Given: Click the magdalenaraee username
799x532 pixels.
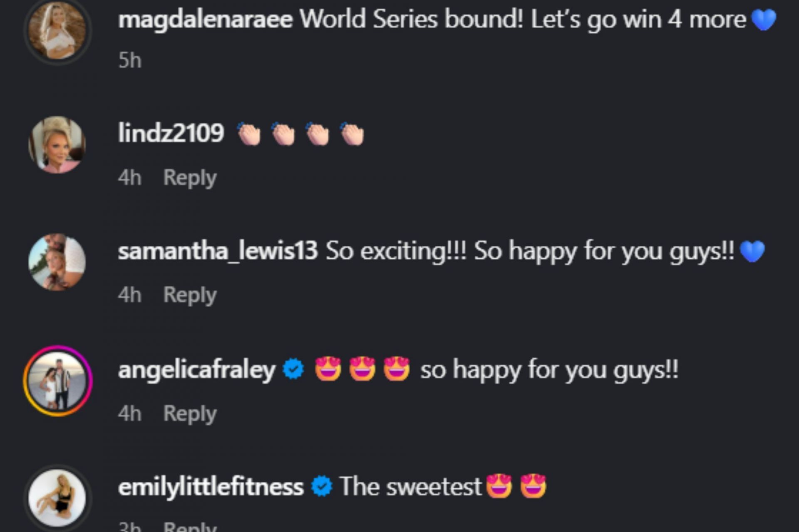Looking at the screenshot, I should click(x=205, y=20).
